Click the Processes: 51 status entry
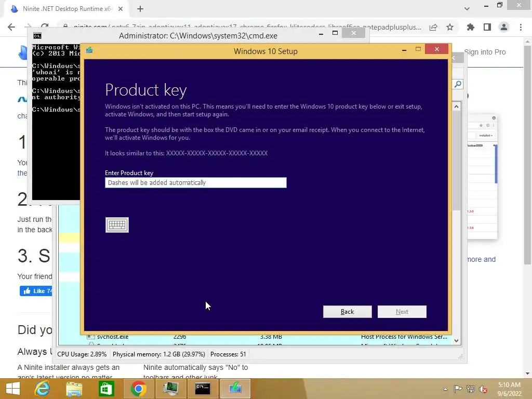The width and height of the screenshot is (532, 399). click(228, 354)
